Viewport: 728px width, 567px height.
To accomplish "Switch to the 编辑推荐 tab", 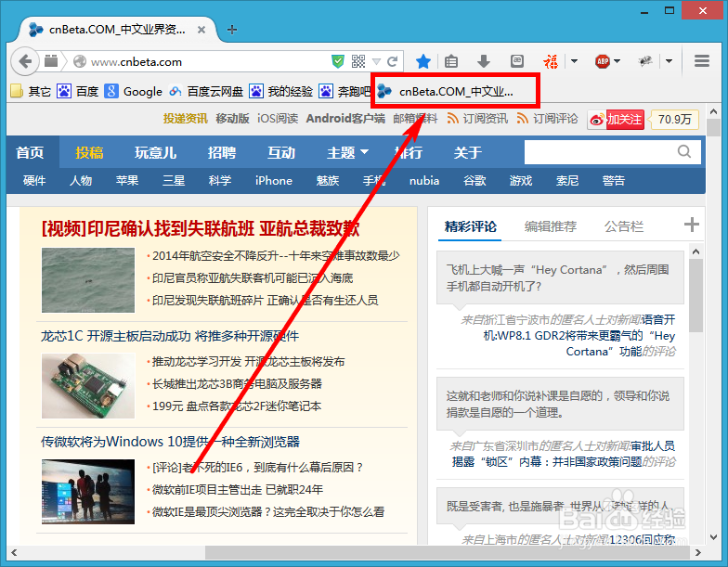I will pyautogui.click(x=551, y=226).
